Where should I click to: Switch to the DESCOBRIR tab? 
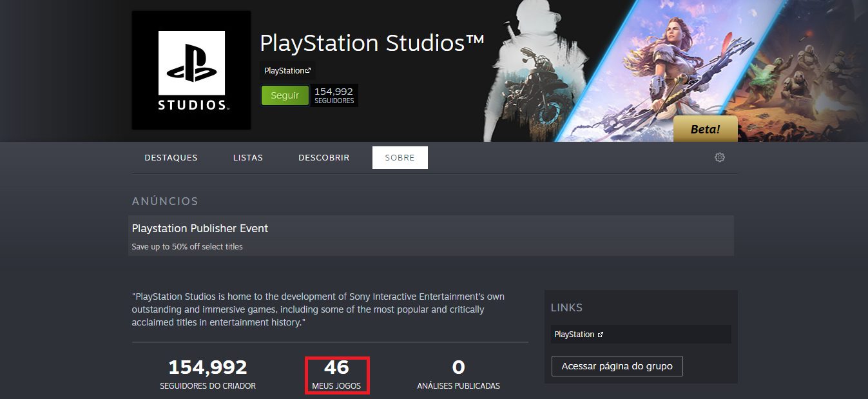pos(323,157)
